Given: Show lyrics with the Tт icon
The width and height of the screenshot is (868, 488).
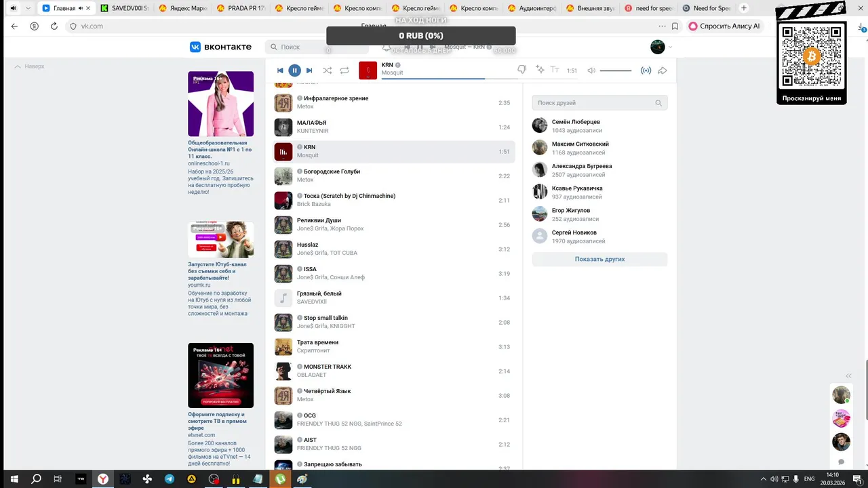Looking at the screenshot, I should (x=555, y=70).
